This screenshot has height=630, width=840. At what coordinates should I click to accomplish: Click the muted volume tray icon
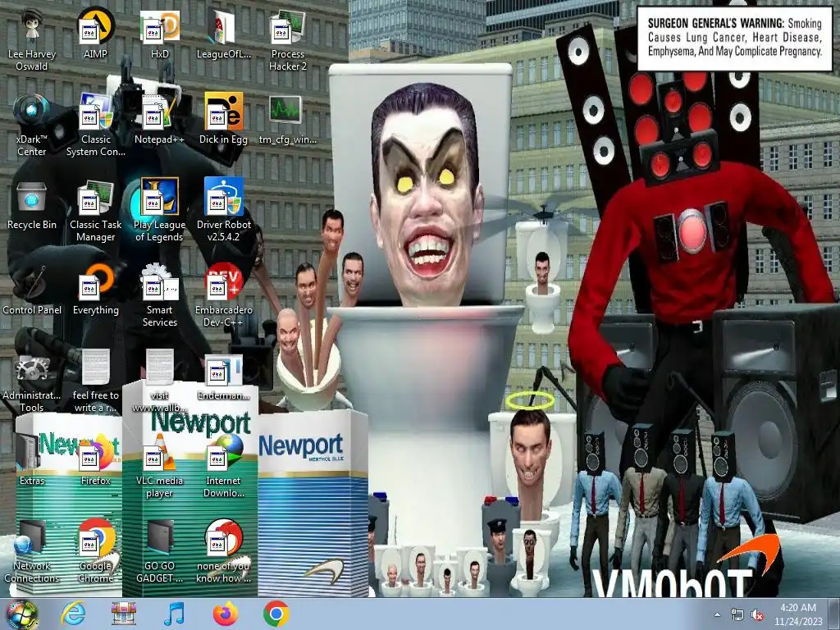pos(757,615)
